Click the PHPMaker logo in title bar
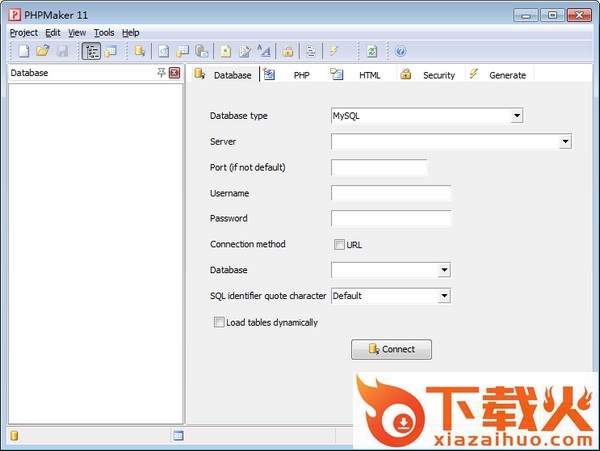This screenshot has height=451, width=600. pos(15,15)
